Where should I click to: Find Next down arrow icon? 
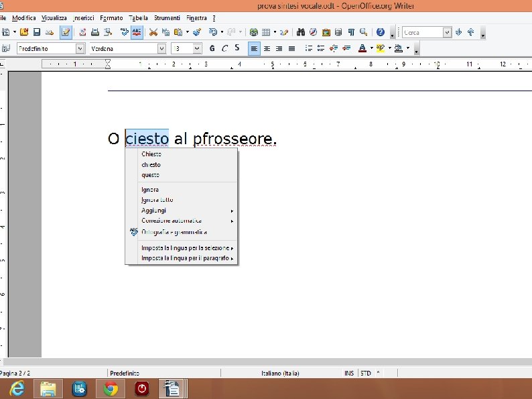tap(459, 32)
